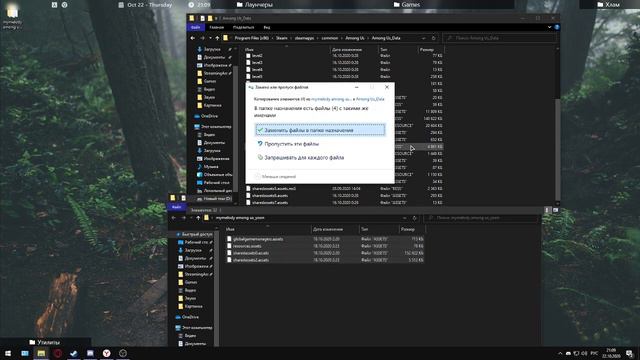Focus the search box in Among Us_Data window

[500, 38]
